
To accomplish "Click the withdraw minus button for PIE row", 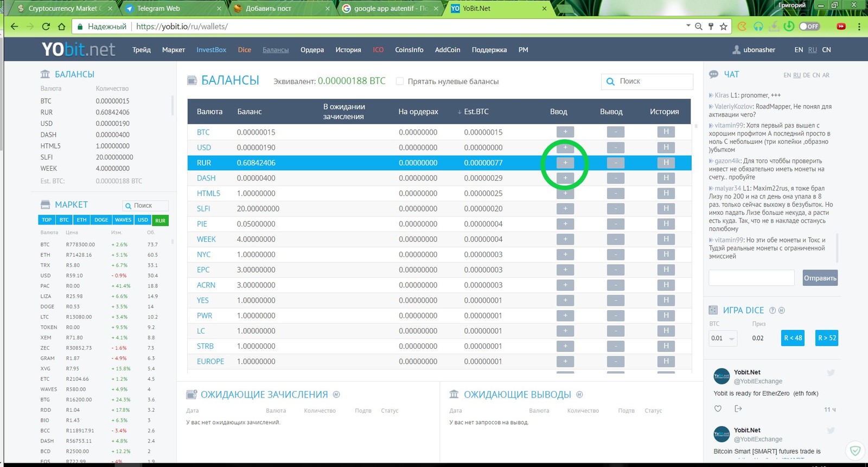I will tap(615, 223).
